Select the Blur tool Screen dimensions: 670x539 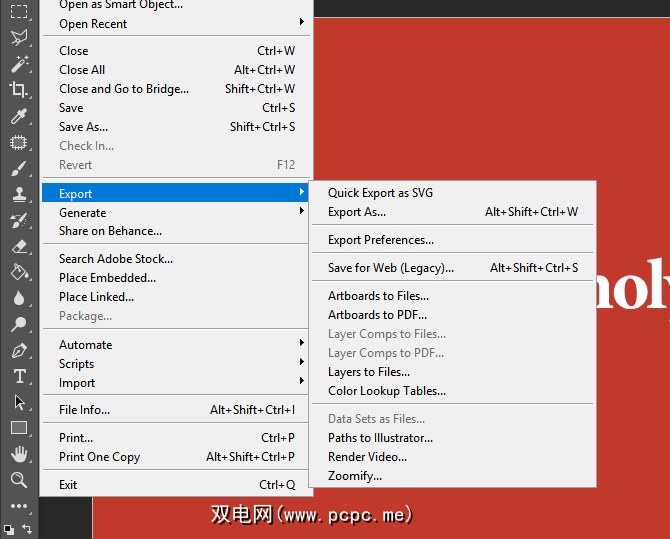pos(19,298)
